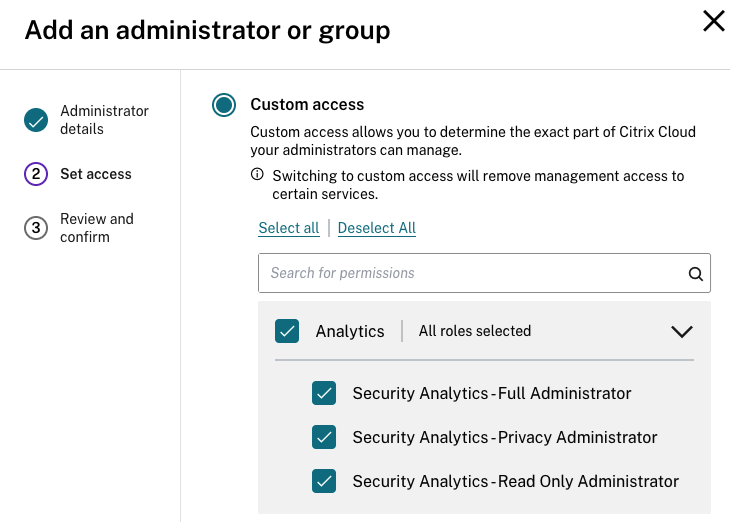Screen dimensions: 730x522
Task: Open the Set access step label
Action: click(x=96, y=174)
